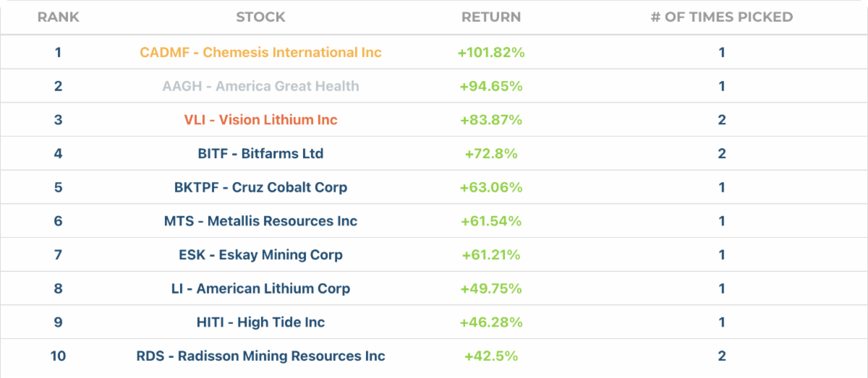Click RDS - Radisson Mining Resources Inc
The width and height of the screenshot is (868, 378).
(x=260, y=356)
